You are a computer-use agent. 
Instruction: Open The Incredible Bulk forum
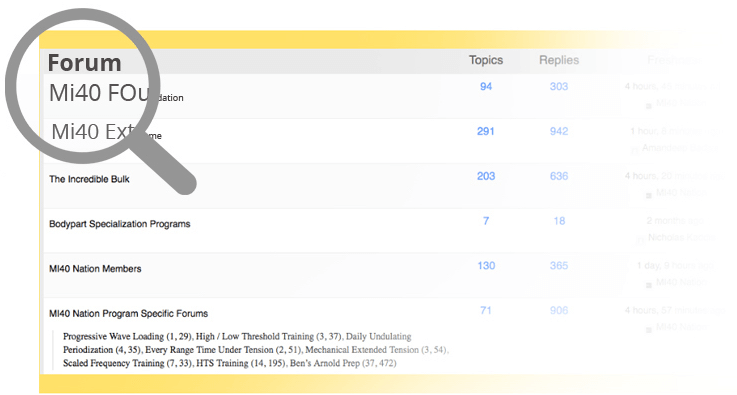(x=89, y=179)
